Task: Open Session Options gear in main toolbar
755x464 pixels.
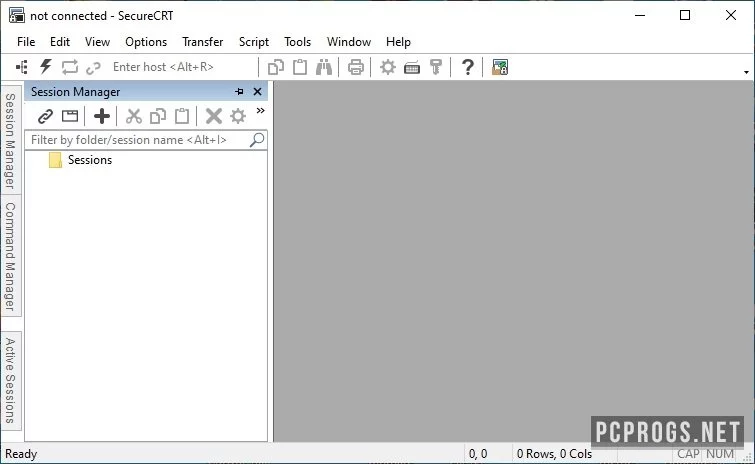Action: (x=388, y=67)
